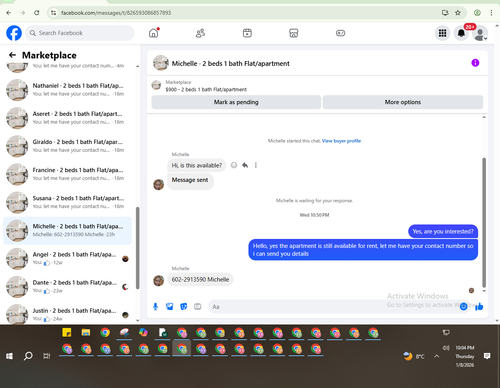This screenshot has width=500, height=388.
Task: Open Windows taskbar search
Action: click(28, 356)
